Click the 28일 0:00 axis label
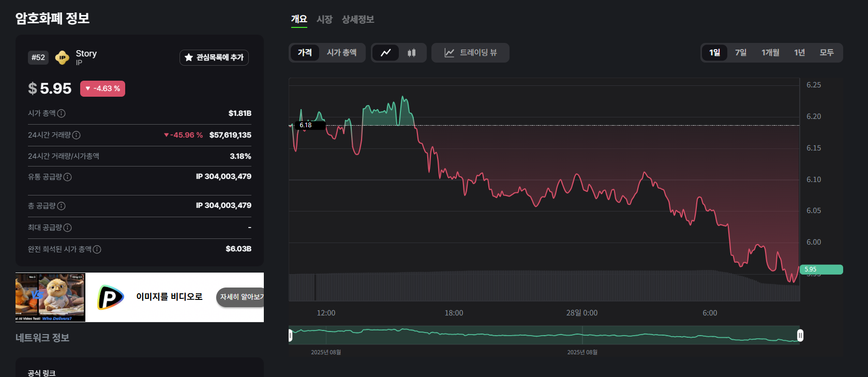This screenshot has height=377, width=868. click(582, 313)
